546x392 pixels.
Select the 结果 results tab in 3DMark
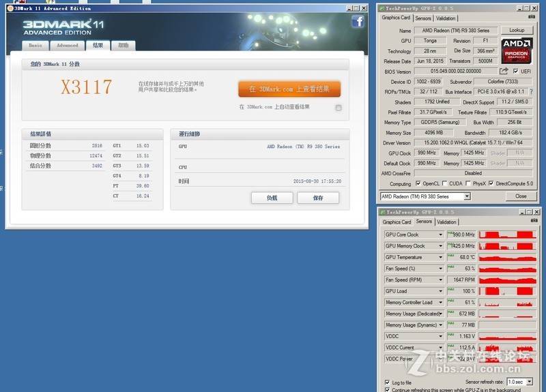(x=98, y=45)
